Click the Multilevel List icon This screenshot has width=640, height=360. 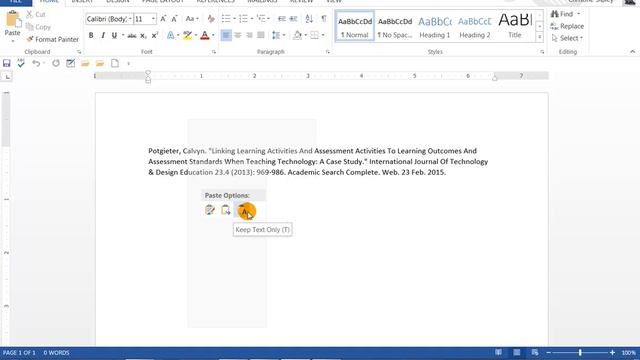click(x=261, y=19)
